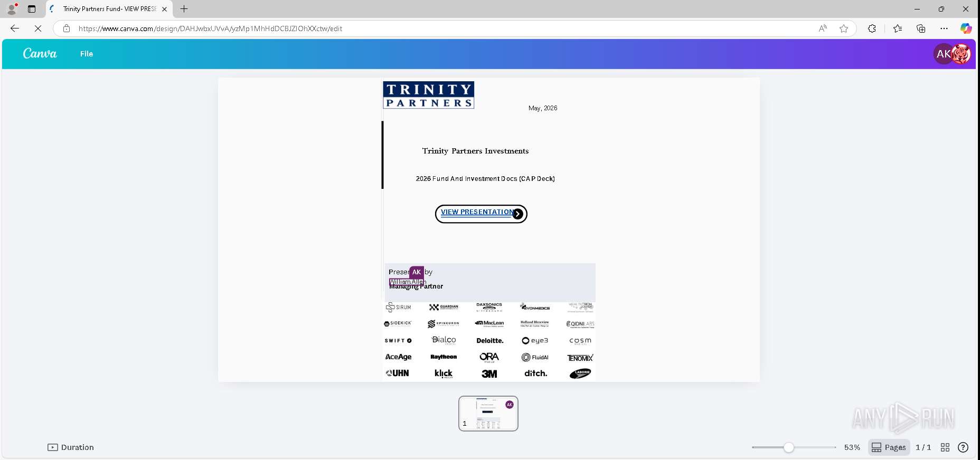This screenshot has width=980, height=460.
Task: Click the cosm logo
Action: coord(580,341)
